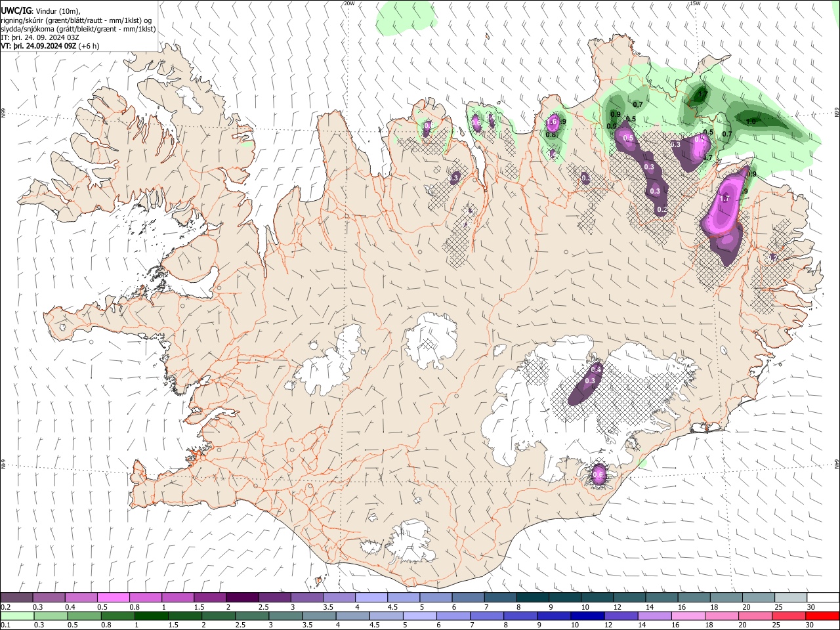This screenshot has width=840, height=630.
Task: Click the '15W' longitude label
Action: (x=696, y=3)
